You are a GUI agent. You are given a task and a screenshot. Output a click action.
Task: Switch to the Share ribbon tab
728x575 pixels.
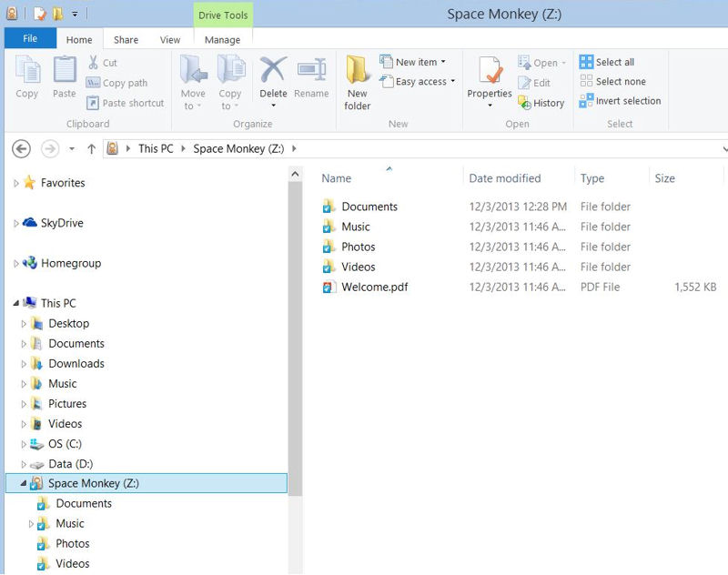point(126,40)
